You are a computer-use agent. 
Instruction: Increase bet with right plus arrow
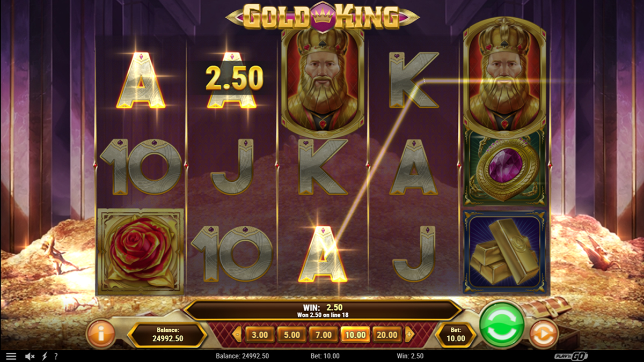(409, 335)
